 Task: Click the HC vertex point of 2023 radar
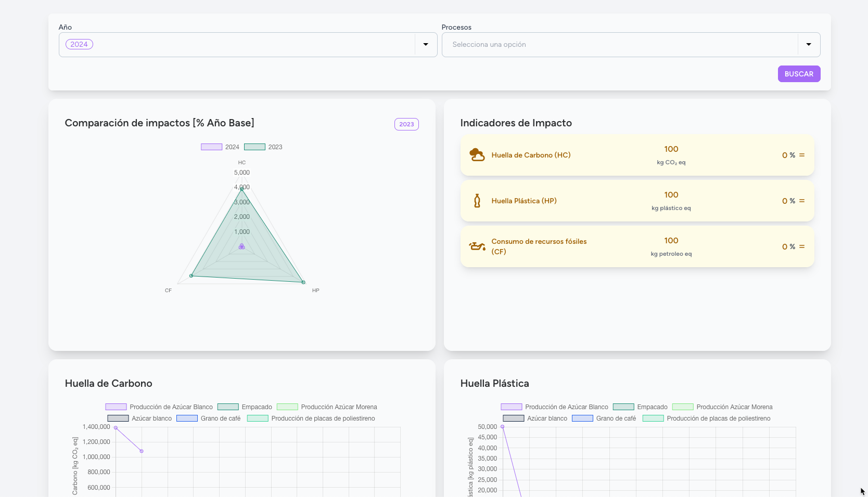(241, 189)
